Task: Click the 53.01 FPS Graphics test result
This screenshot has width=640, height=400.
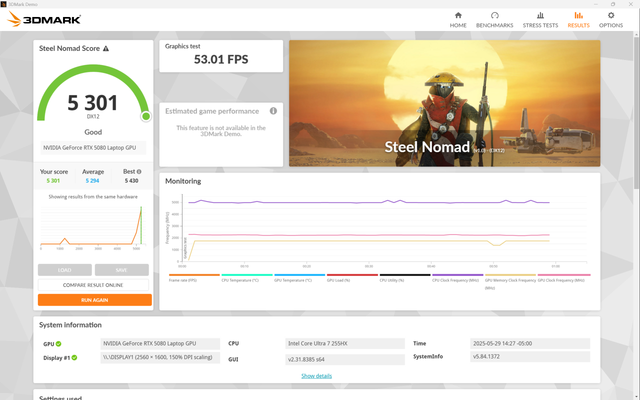Action: tap(221, 60)
